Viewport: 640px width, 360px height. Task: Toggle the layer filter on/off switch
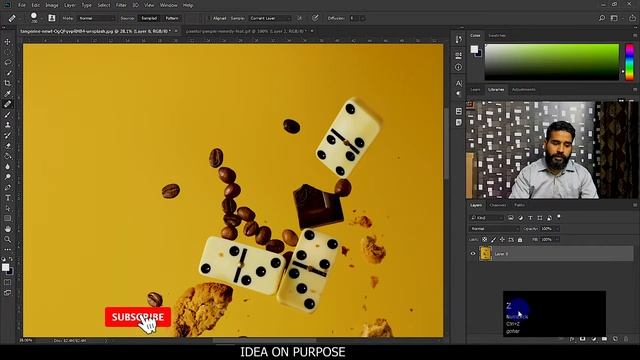point(559,217)
